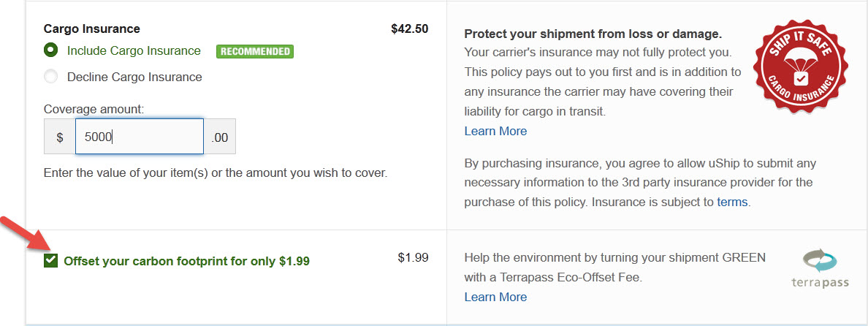Click into the coverage amount field showing 5000

[140, 137]
